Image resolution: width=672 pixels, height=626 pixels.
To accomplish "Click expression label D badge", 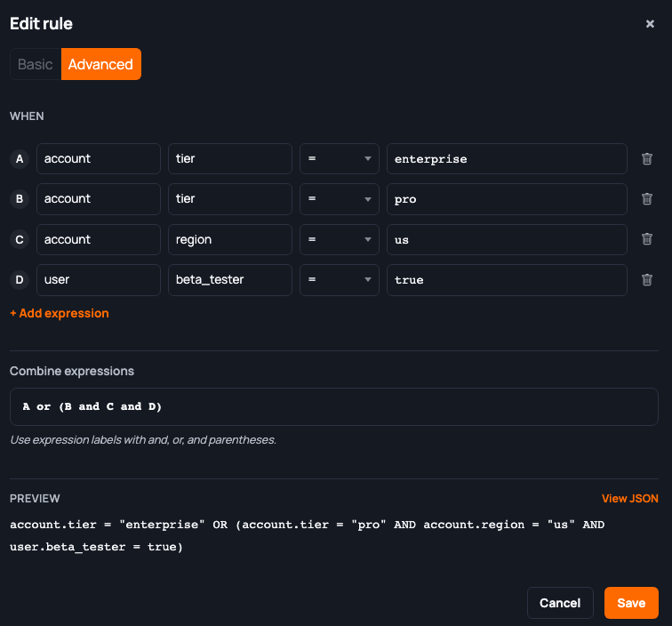I will coord(20,279).
